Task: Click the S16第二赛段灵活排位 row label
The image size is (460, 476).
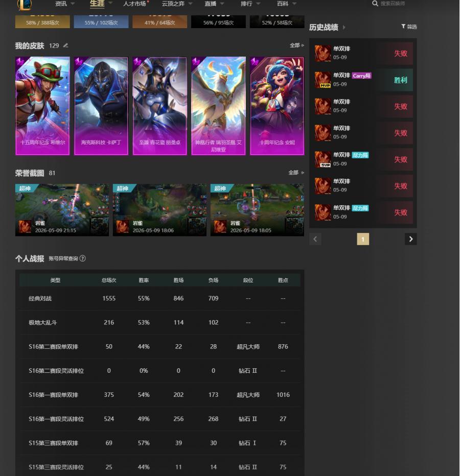Action: pyautogui.click(x=56, y=371)
